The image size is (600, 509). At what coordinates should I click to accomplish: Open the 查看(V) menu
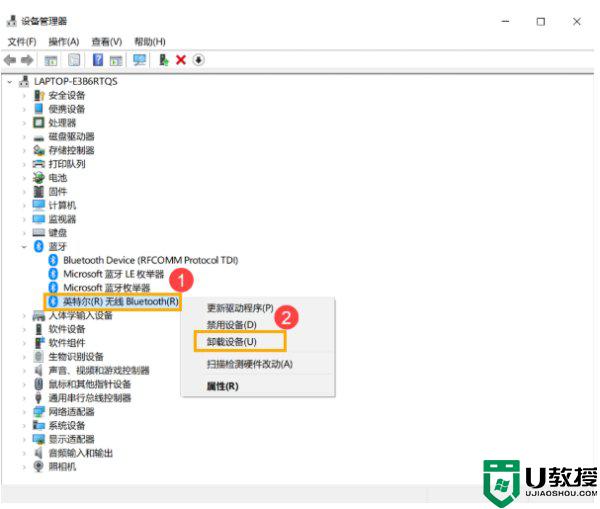(107, 41)
